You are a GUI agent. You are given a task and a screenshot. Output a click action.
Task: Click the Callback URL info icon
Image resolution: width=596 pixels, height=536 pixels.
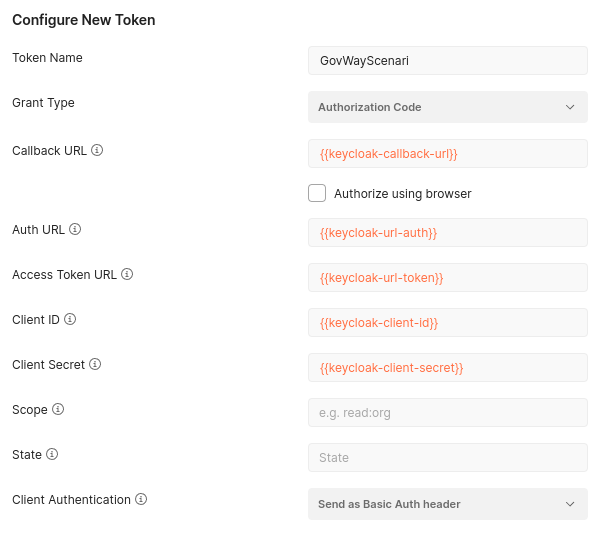[x=97, y=150]
